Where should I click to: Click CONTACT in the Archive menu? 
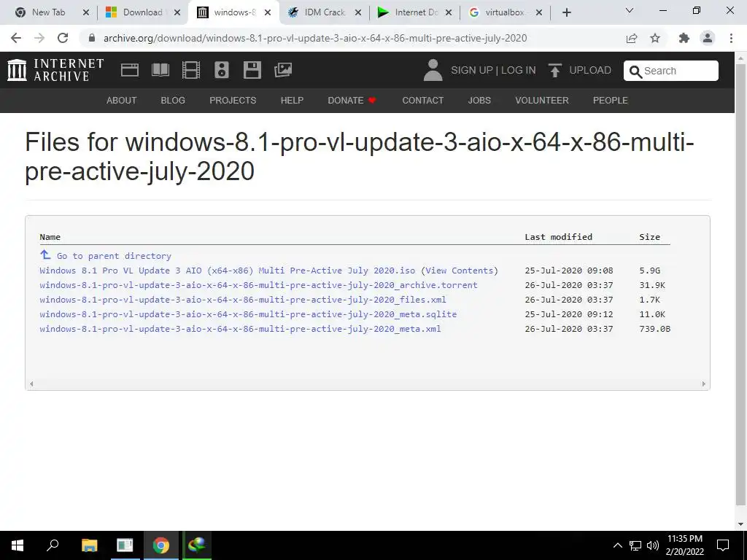click(422, 101)
